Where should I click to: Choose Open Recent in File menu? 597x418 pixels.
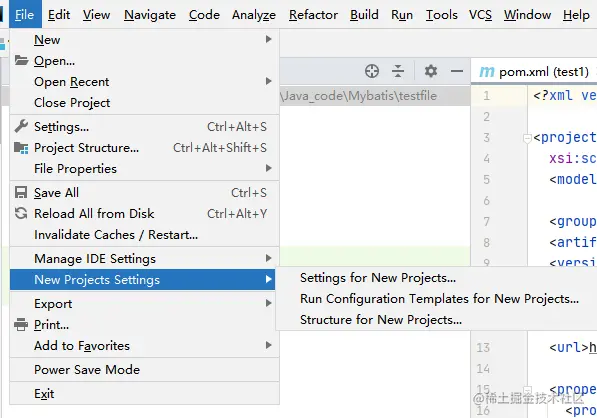pos(144,81)
